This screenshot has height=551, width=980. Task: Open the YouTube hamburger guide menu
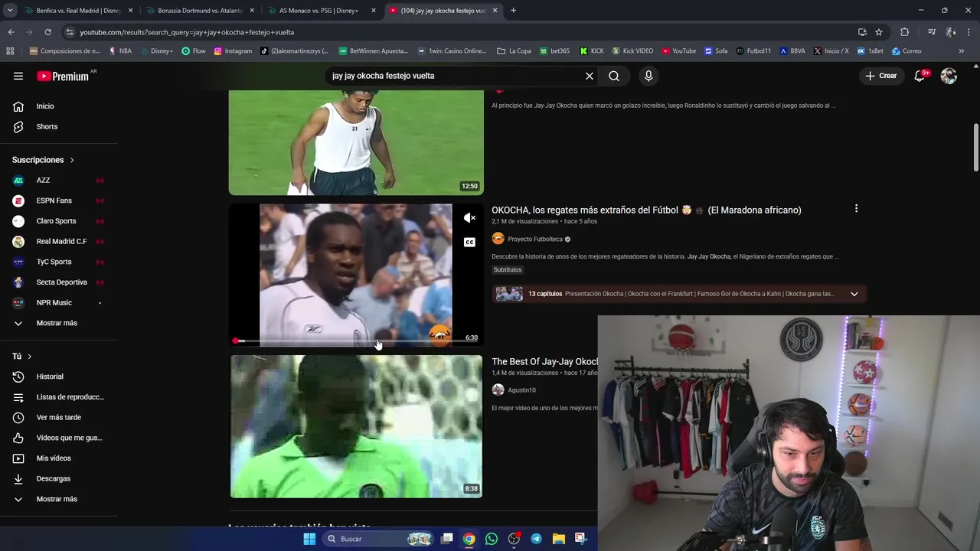tap(18, 76)
